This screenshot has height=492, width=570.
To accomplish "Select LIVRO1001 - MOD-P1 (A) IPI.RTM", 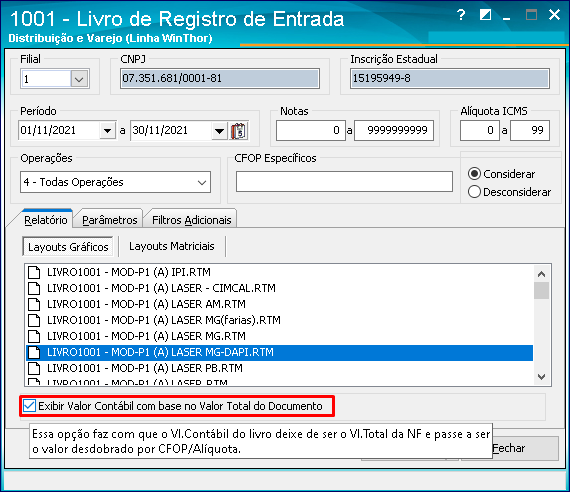I will click(x=279, y=272).
